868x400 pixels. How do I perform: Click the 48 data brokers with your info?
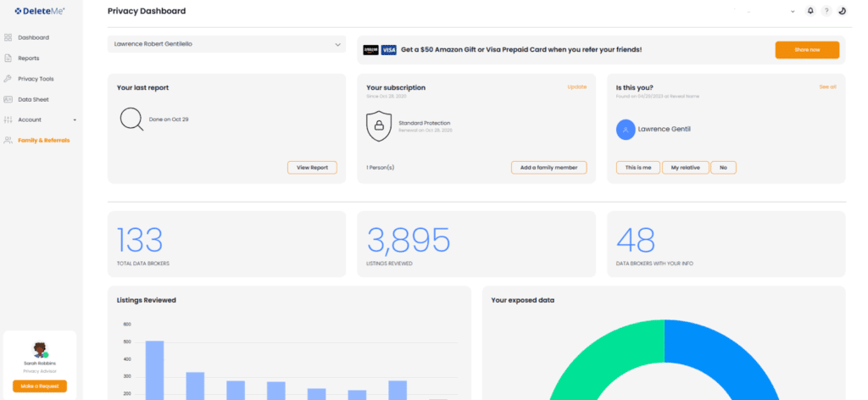pos(636,240)
